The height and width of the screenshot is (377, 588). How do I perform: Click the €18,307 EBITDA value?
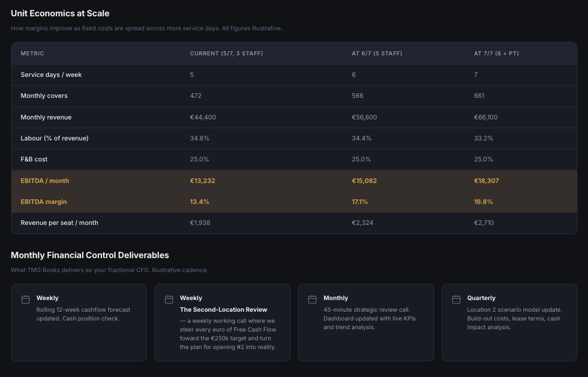pyautogui.click(x=487, y=181)
